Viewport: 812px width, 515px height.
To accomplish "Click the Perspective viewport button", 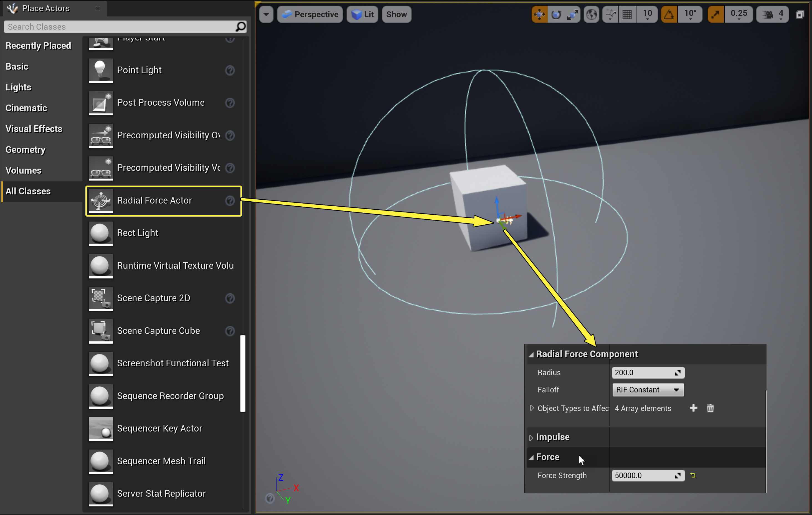I will click(x=310, y=14).
